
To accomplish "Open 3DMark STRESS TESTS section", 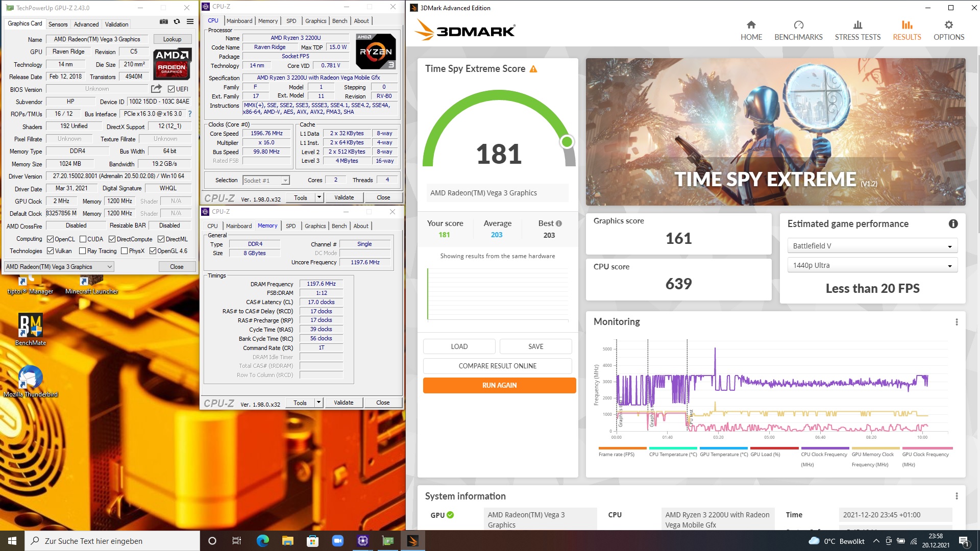I will point(857,31).
